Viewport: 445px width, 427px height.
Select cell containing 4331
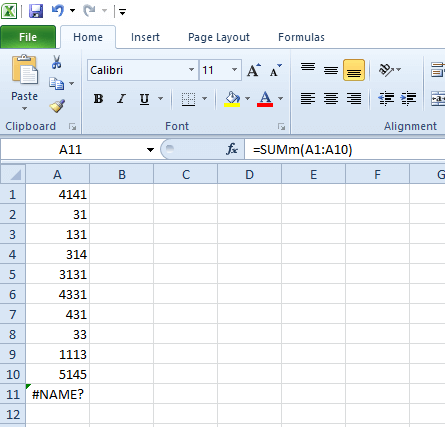point(57,294)
